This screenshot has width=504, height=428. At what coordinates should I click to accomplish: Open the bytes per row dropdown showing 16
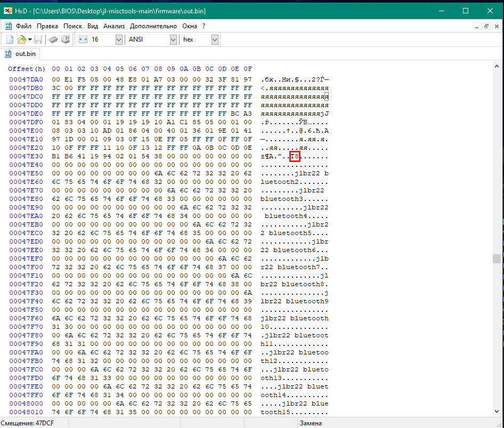(119, 39)
